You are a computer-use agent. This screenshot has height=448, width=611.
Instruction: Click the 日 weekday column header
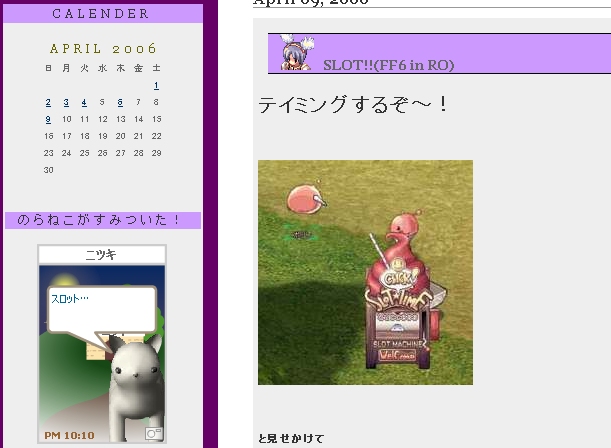[x=48, y=68]
